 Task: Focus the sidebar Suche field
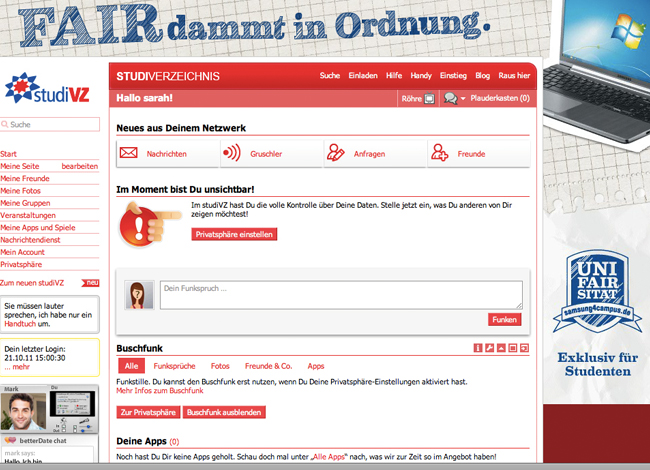(50, 124)
